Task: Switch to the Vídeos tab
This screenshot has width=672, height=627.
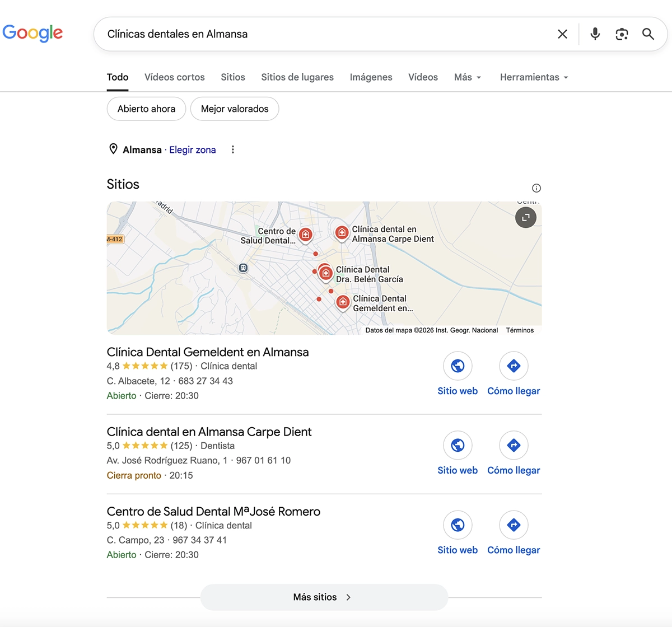Action: click(x=423, y=77)
